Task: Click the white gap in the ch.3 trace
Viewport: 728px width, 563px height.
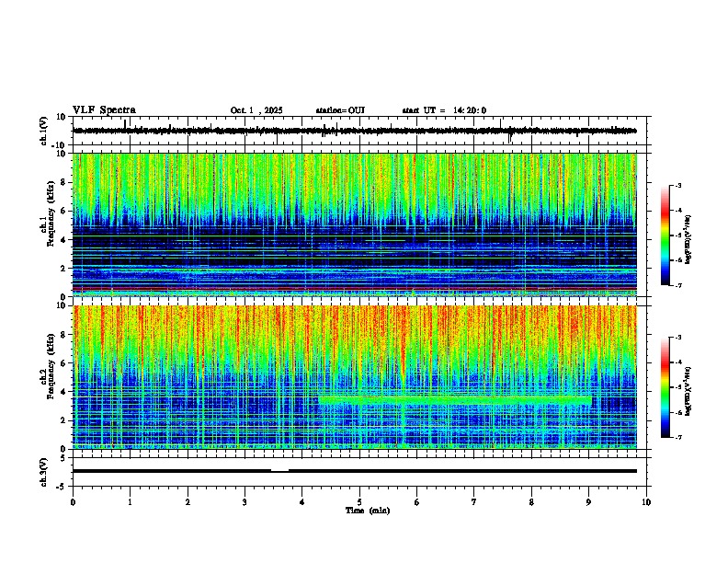Action: pyautogui.click(x=280, y=471)
